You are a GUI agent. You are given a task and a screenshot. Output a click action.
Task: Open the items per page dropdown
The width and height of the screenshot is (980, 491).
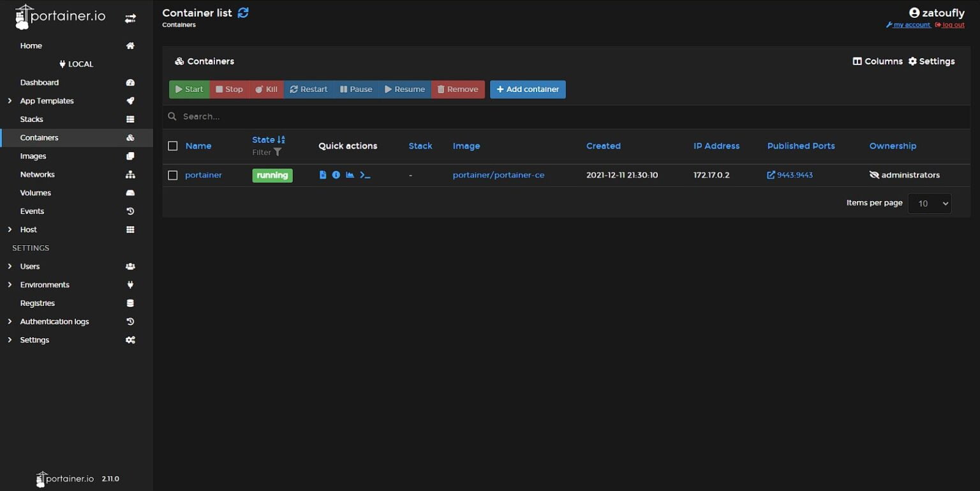pos(929,203)
